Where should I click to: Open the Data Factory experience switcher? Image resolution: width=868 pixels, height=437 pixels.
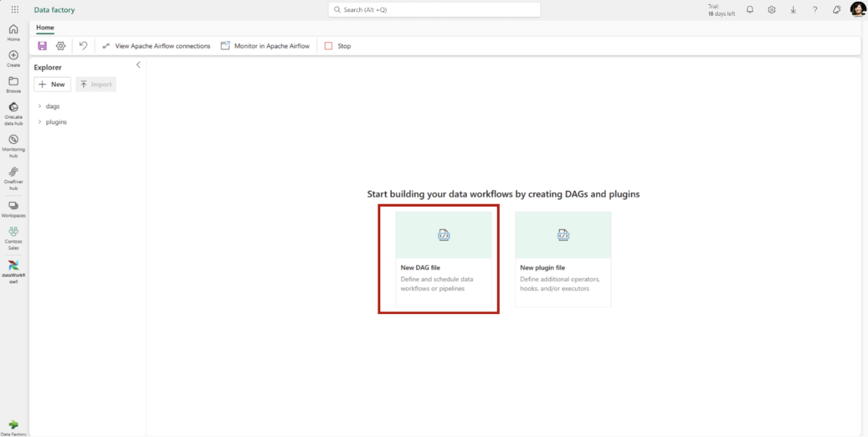(x=13, y=427)
